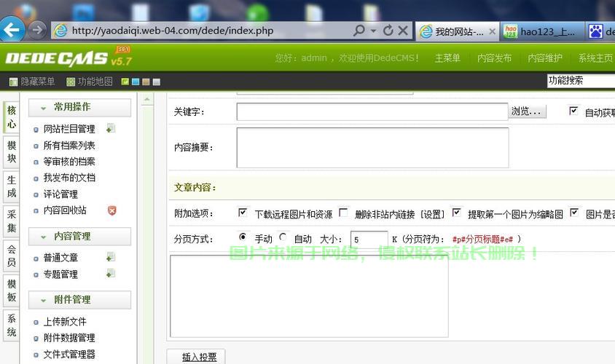
Task: Open 附件数据管理 in sidebar
Action: (69, 338)
